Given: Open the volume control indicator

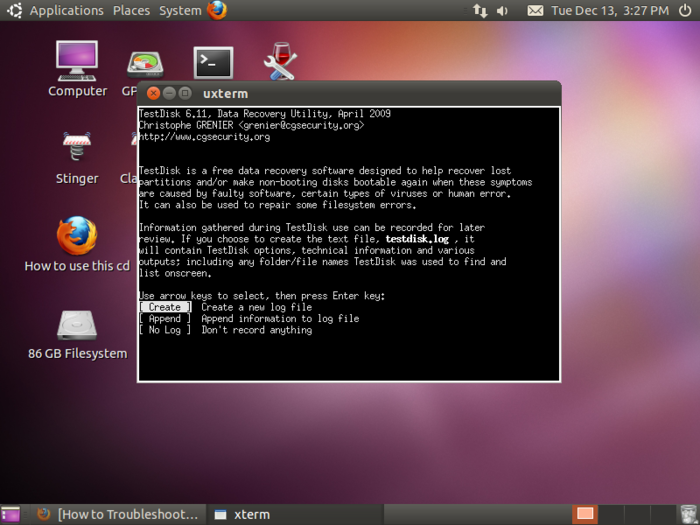Looking at the screenshot, I should tap(503, 10).
